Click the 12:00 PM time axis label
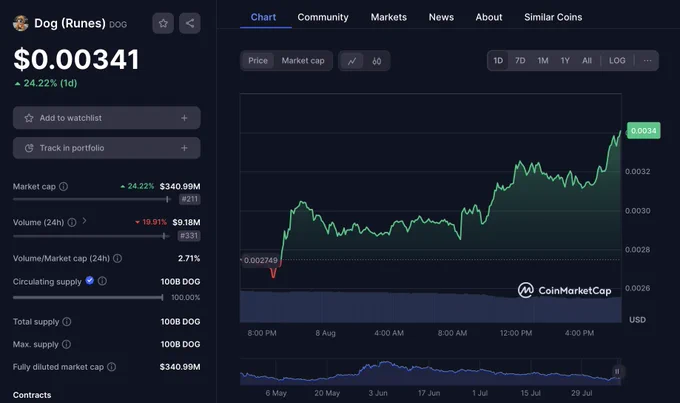This screenshot has width=680, height=403. click(x=516, y=333)
